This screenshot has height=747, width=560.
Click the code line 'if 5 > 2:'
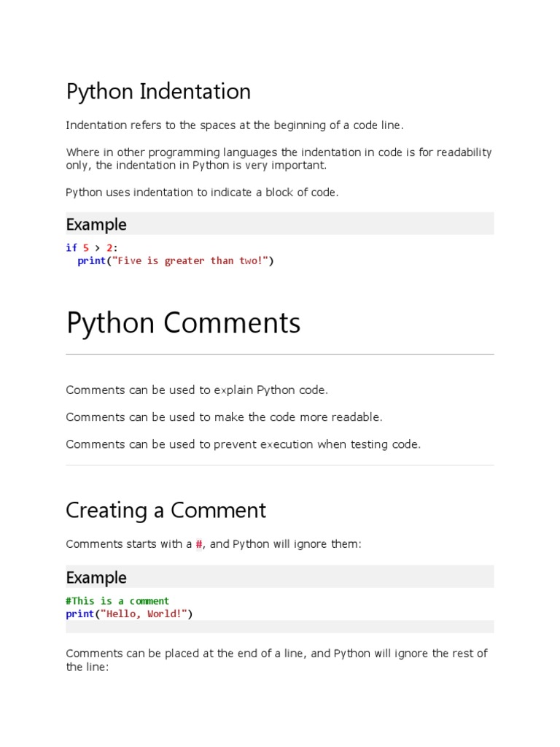(92, 247)
